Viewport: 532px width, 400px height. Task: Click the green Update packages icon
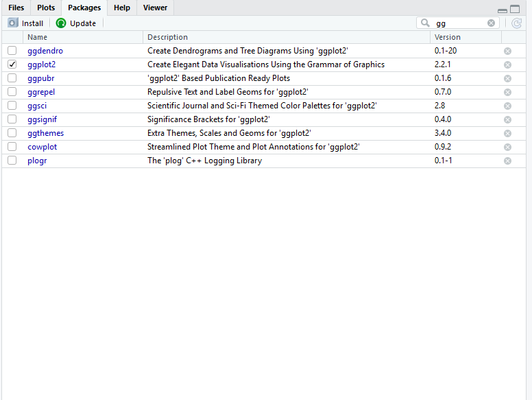61,23
